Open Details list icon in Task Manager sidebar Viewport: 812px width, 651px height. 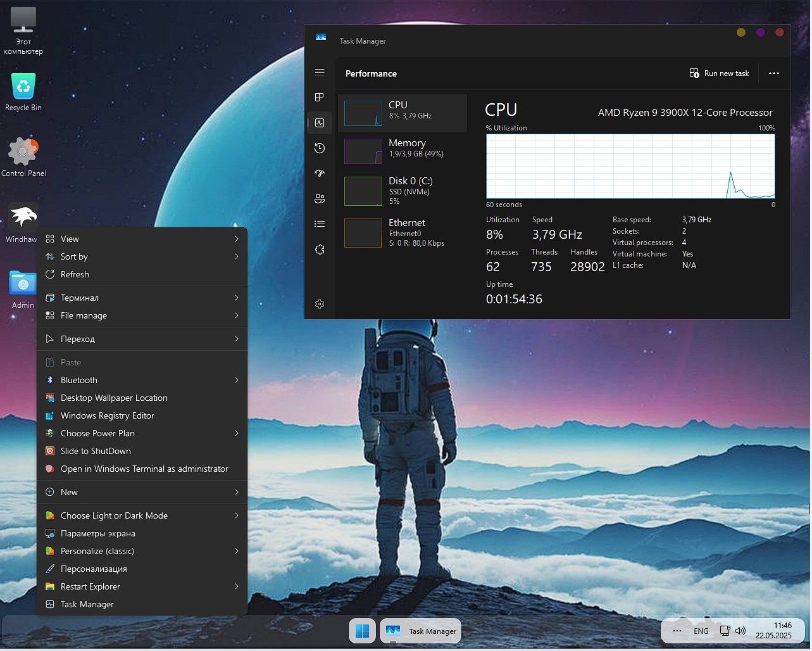[x=320, y=224]
